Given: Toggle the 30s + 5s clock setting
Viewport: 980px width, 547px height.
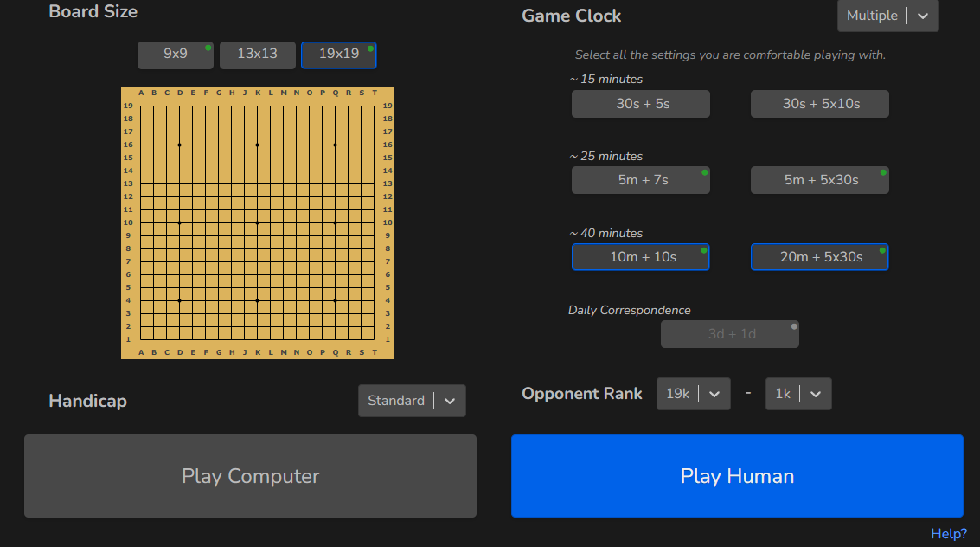Looking at the screenshot, I should pyautogui.click(x=640, y=104).
